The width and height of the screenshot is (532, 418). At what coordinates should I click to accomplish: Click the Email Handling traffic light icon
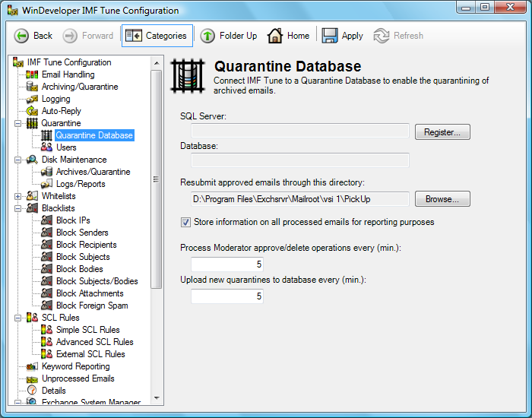(x=32, y=74)
